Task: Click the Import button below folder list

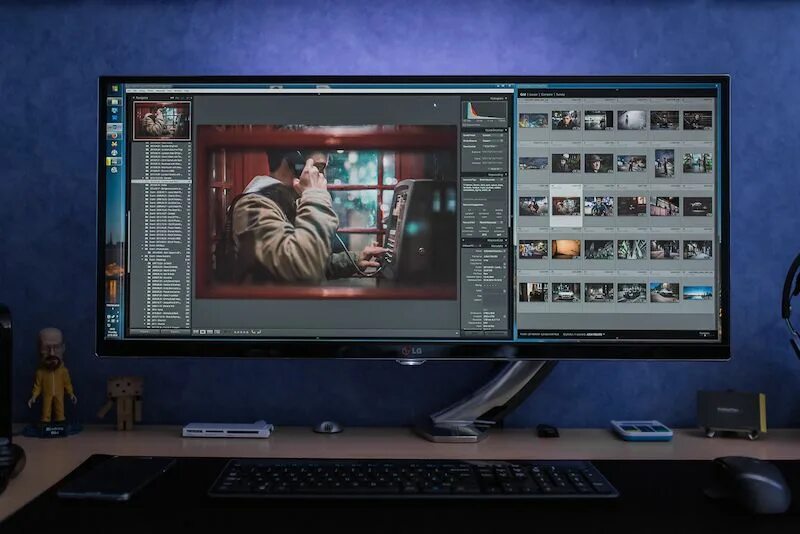Action: click(145, 332)
